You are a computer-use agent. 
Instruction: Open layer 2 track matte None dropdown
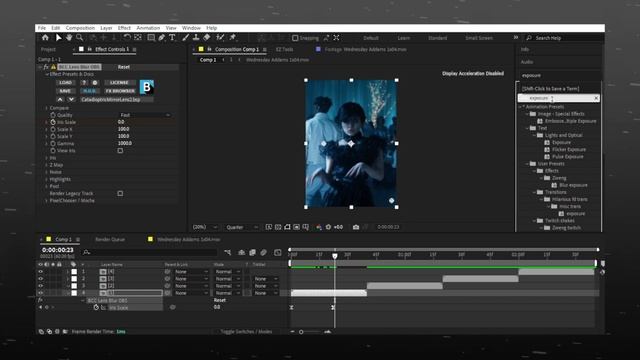pos(265,279)
